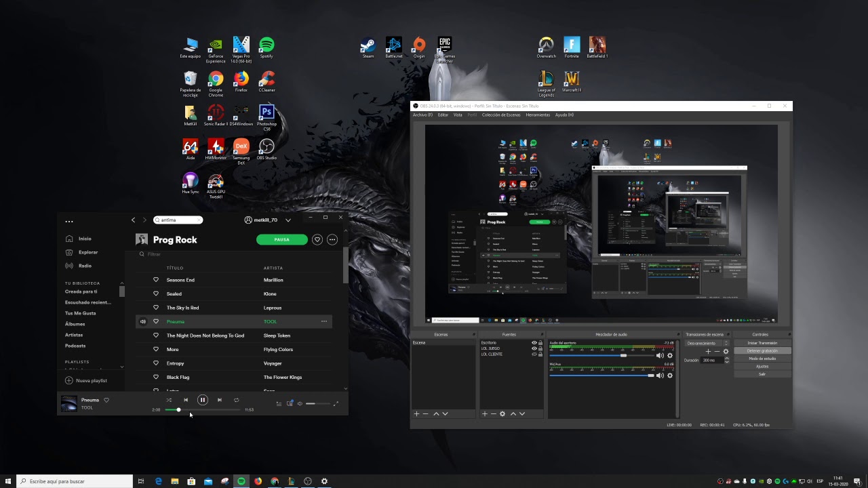Screen dimensions: 868x488
Task: Click Detener grabación in OBS
Action: pyautogui.click(x=762, y=351)
